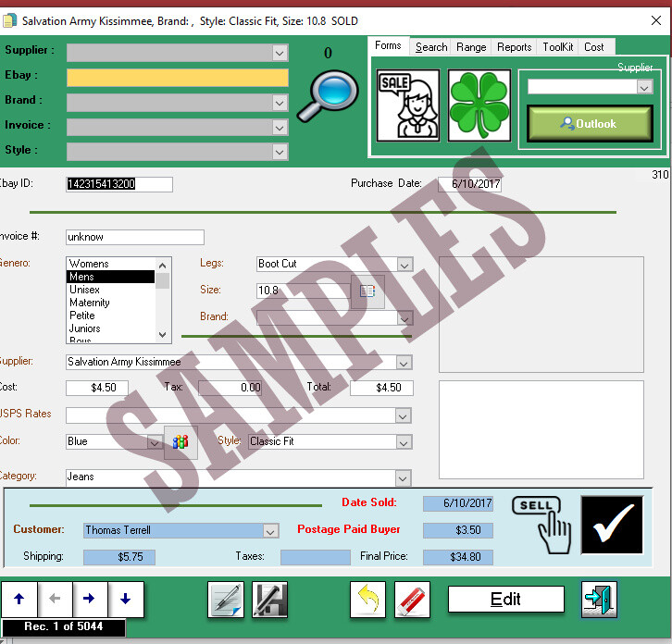Viewport: 672px width, 644px height.
Task: Expand the top Supplier filter dropdown
Action: 280,53
